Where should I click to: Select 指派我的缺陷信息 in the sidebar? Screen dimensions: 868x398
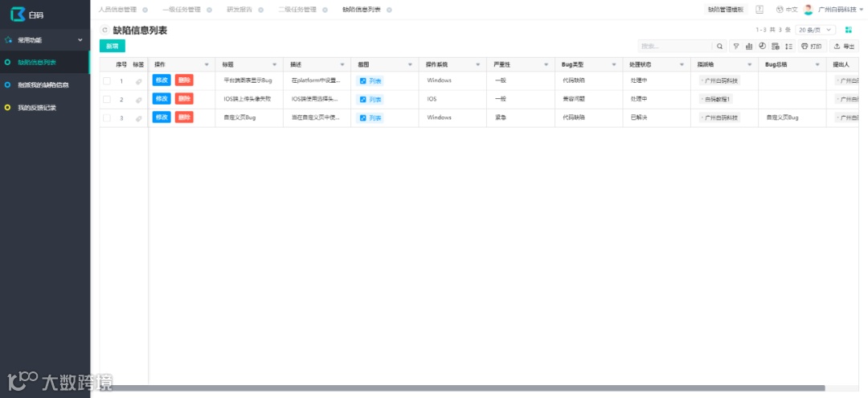point(45,84)
